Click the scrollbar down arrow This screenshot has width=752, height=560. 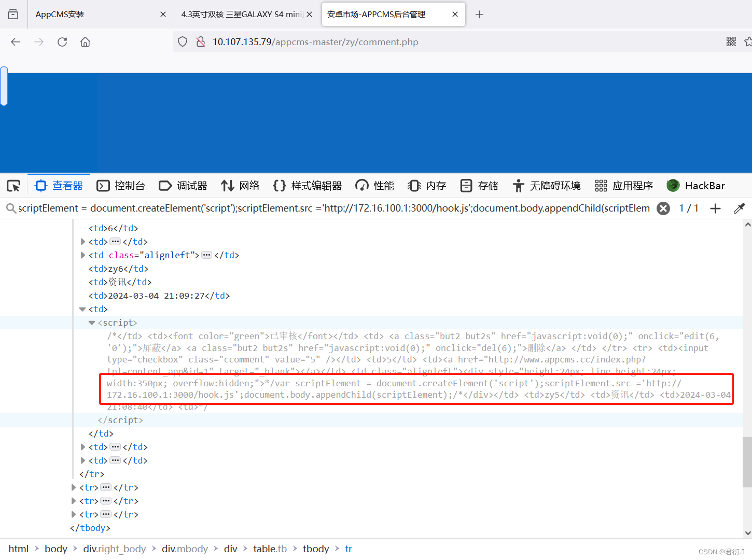tap(747, 533)
